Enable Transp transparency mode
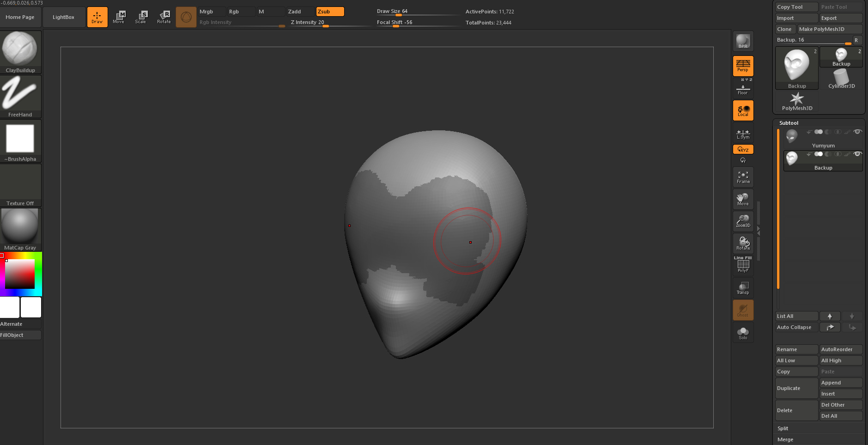Screen dimensions: 868x445 (x=743, y=287)
